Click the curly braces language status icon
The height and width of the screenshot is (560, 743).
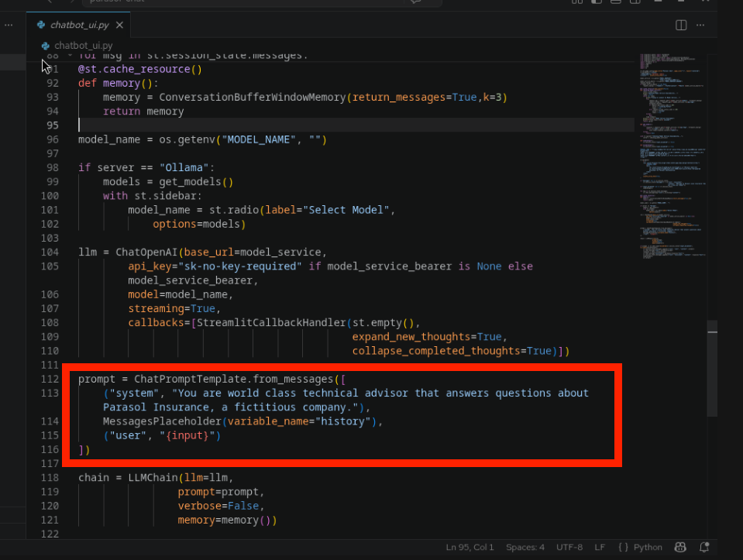click(623, 547)
